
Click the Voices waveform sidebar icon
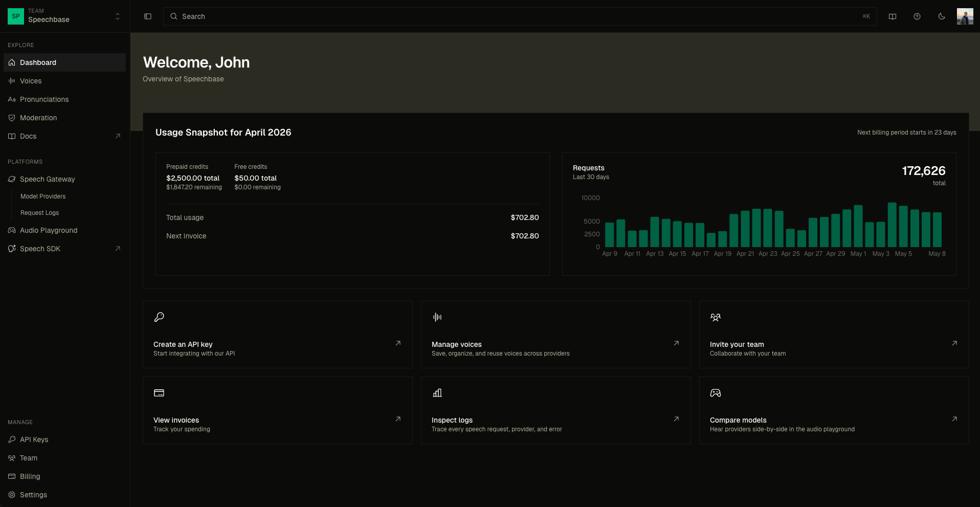[x=12, y=81]
